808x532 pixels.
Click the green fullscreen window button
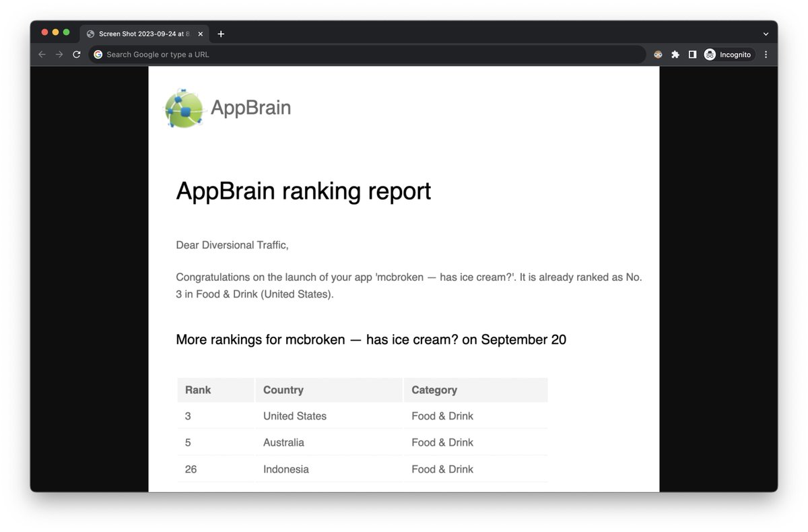point(66,32)
